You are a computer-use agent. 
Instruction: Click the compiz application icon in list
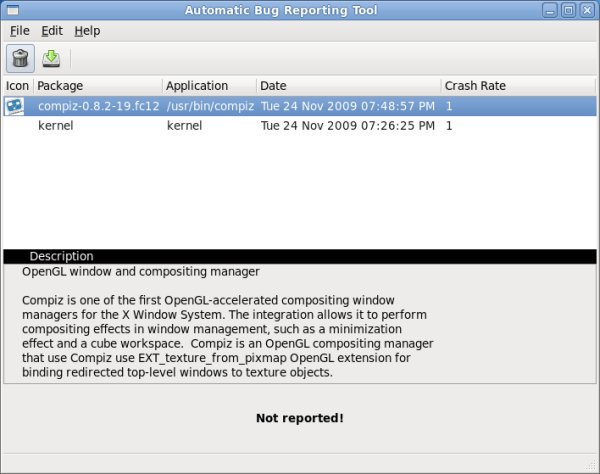(14, 106)
